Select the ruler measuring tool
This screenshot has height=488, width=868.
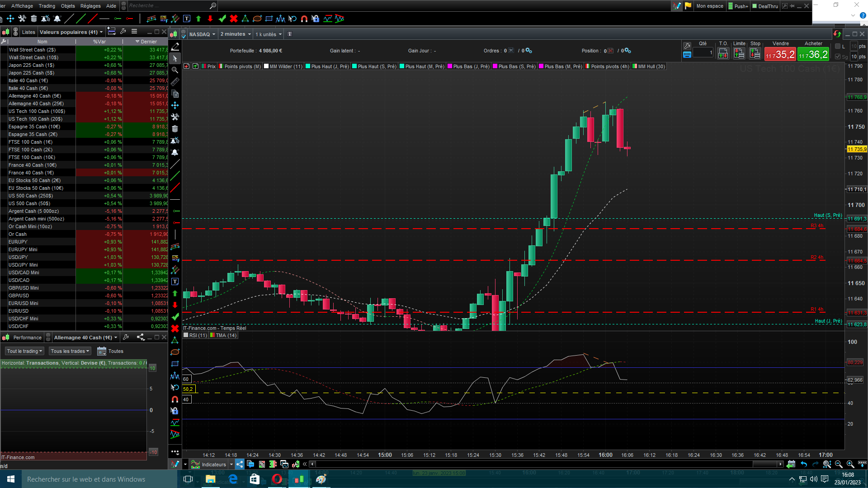[175, 82]
